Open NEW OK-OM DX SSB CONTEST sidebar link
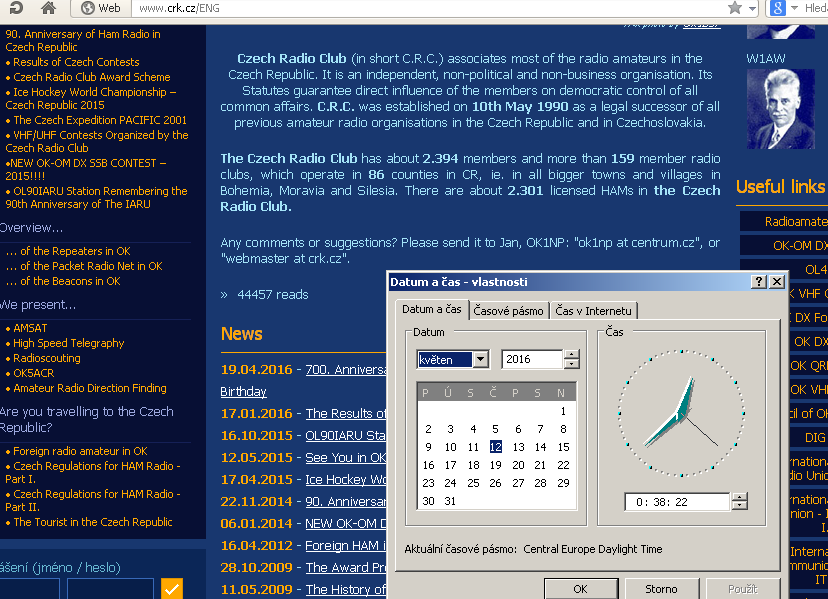 (x=86, y=169)
